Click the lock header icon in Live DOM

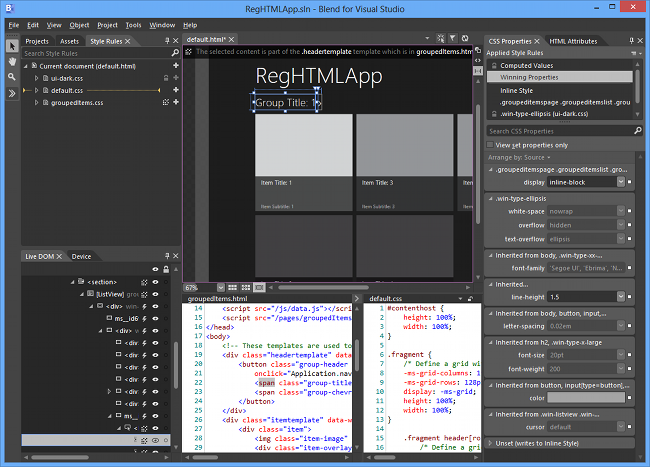click(166, 269)
